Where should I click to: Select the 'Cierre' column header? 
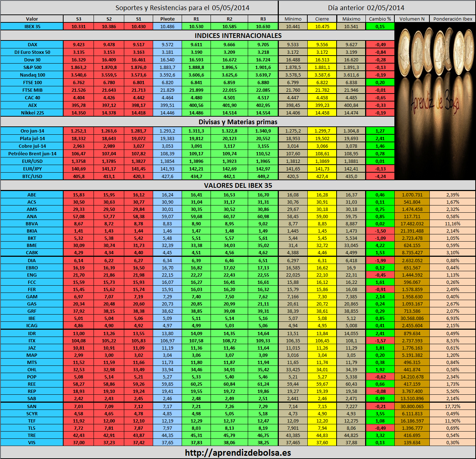(322, 19)
